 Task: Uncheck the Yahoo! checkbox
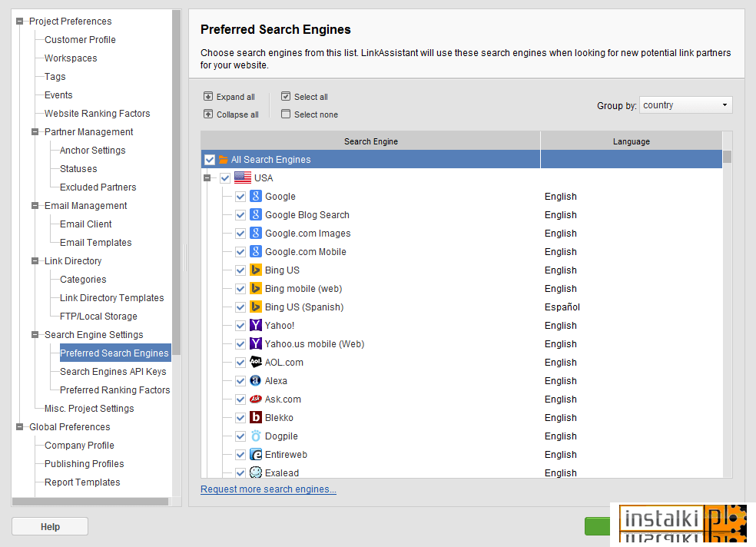[240, 326]
